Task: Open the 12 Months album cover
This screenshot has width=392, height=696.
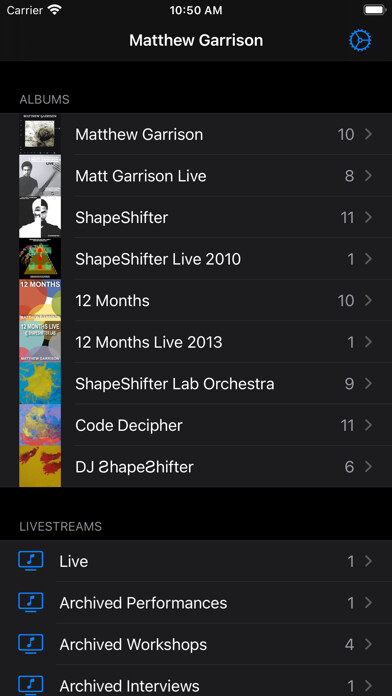Action: (40, 301)
